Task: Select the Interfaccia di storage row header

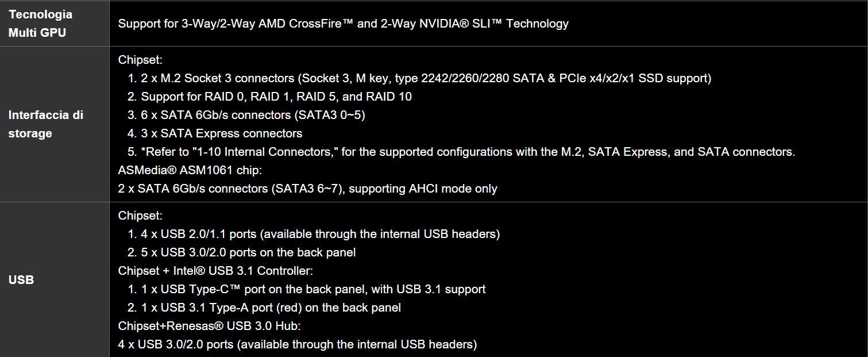Action: (46, 124)
